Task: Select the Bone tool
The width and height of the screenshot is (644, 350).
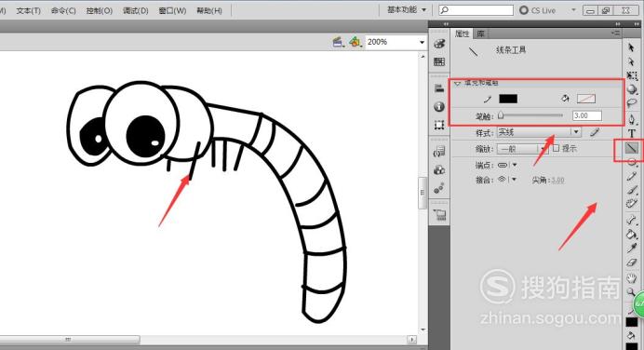Action: tap(632, 221)
